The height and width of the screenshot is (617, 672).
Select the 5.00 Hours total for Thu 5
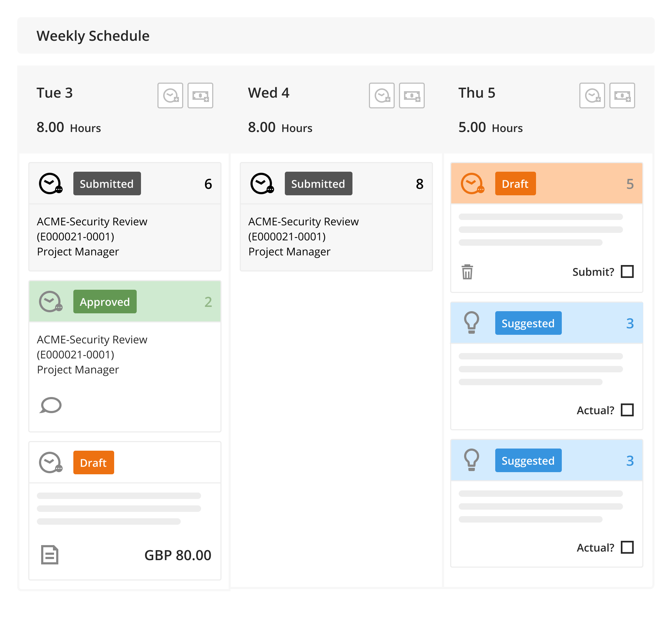[x=491, y=127]
